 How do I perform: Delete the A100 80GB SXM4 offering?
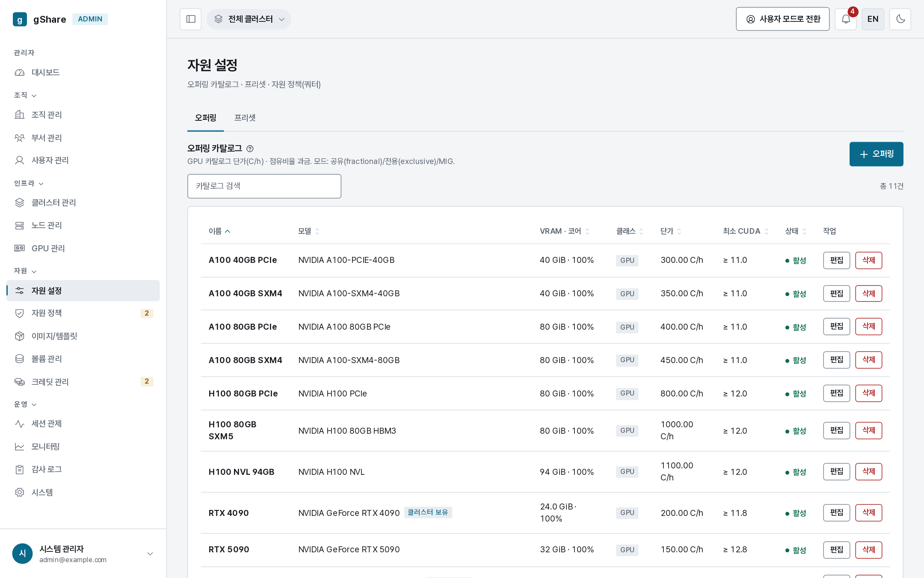[x=869, y=360]
